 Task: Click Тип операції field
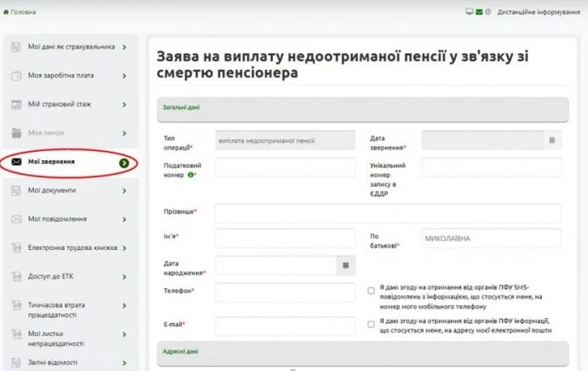[285, 141]
